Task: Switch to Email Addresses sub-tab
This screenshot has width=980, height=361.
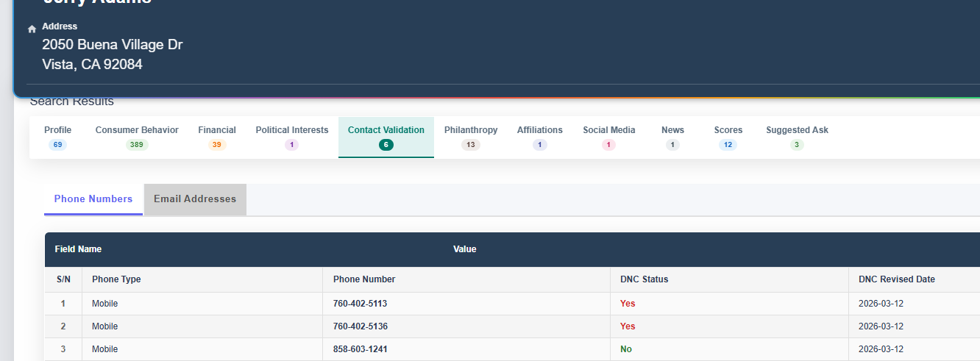Action: (x=195, y=199)
